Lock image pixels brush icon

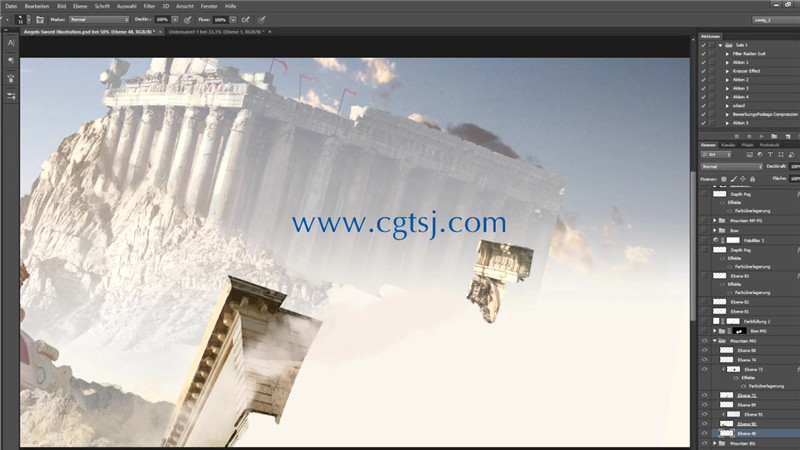(x=733, y=179)
